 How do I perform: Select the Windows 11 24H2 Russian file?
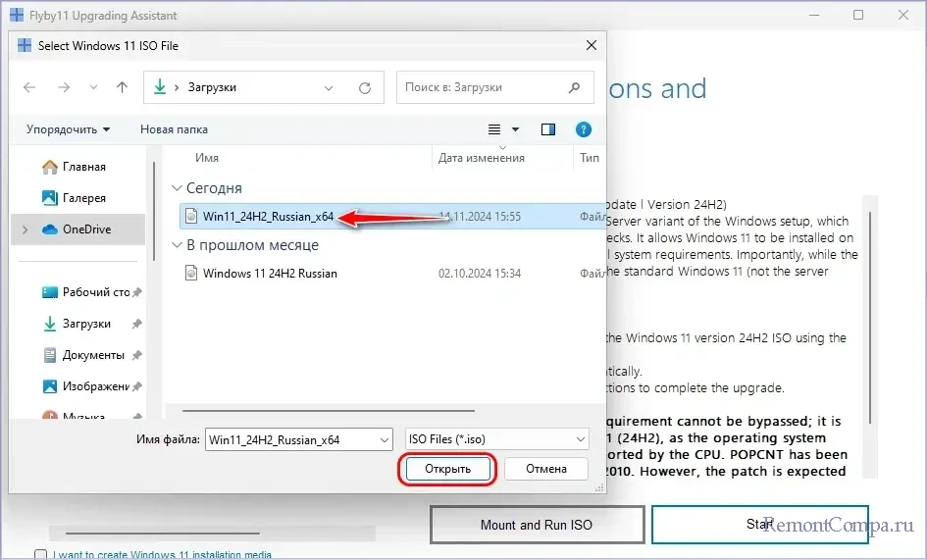(392, 274)
